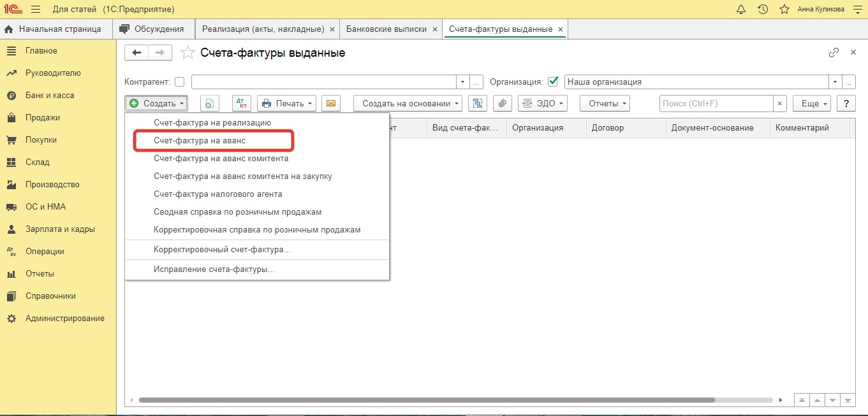This screenshot has height=416, width=868.
Task: Select Счет-фактура на аванс menu item
Action: [x=200, y=140]
